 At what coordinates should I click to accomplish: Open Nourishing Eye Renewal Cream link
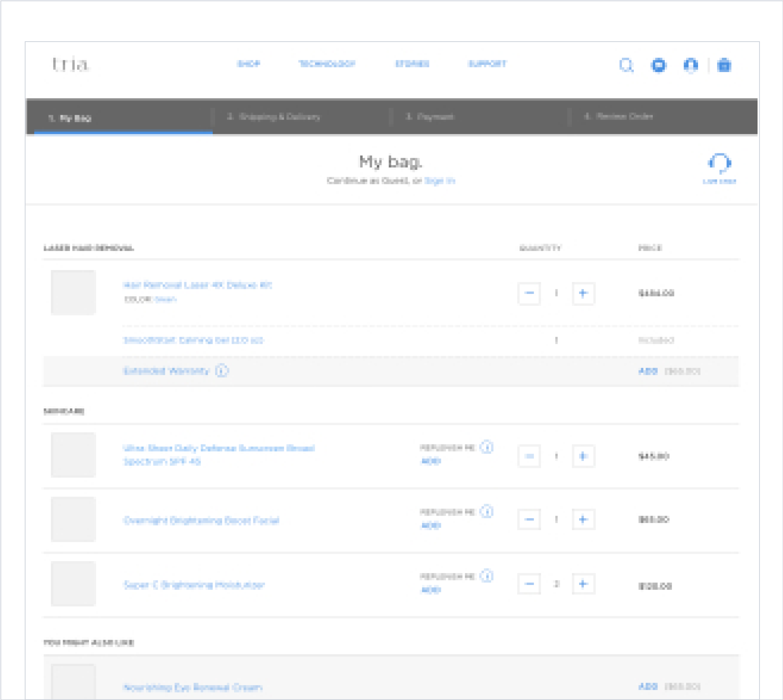coord(193,687)
